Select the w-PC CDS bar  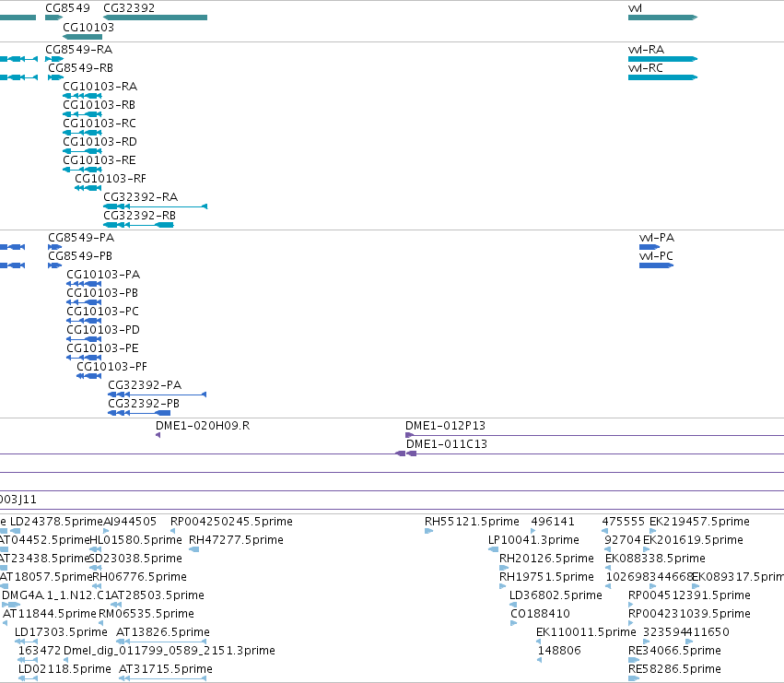(x=657, y=265)
